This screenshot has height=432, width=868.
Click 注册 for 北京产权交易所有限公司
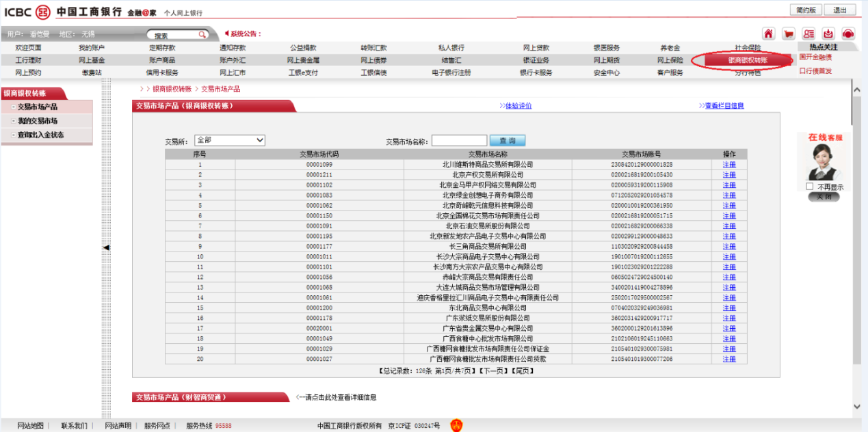pyautogui.click(x=729, y=175)
